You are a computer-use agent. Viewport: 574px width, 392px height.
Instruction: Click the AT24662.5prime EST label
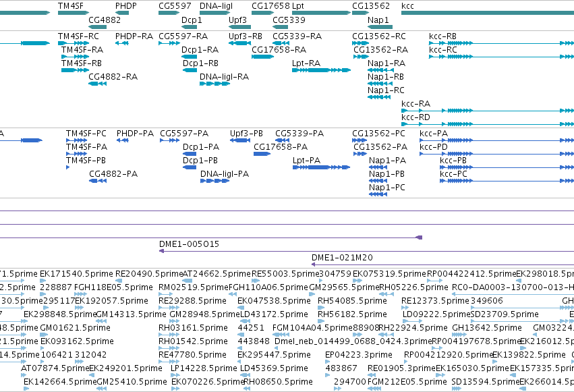(217, 274)
